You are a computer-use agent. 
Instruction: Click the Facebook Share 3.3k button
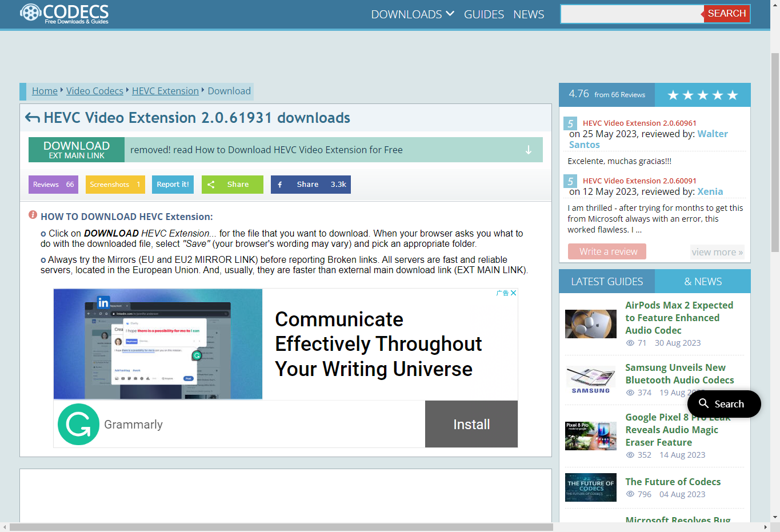tap(311, 185)
